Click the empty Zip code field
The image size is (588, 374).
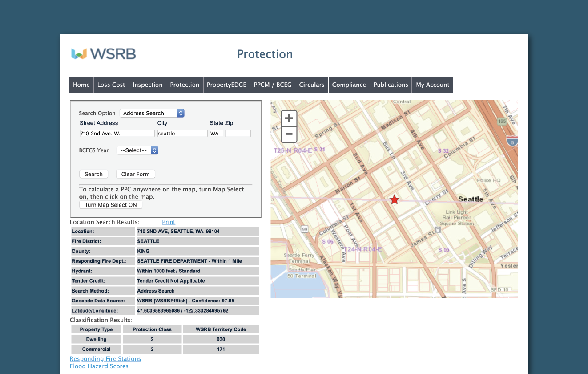click(x=238, y=134)
